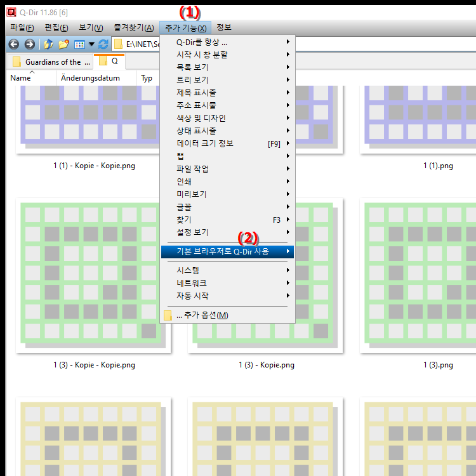
Task: Click ... 추가 옵션(M) menu entry
Action: click(227, 315)
